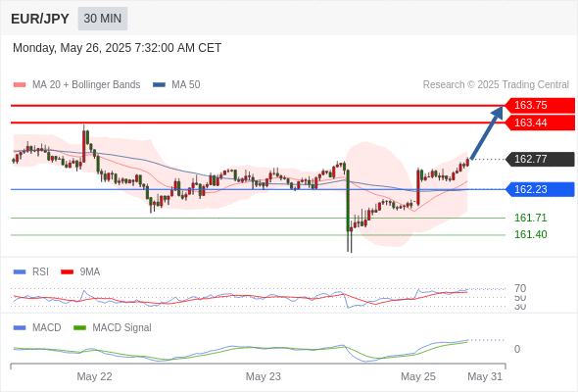Click the red MA 20 color swatch
Screen dimensions: 578x392
coord(20,85)
